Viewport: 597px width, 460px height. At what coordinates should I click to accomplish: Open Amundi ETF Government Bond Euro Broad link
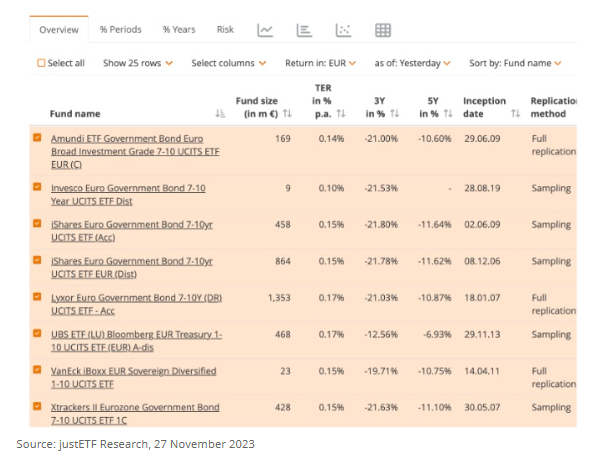[x=135, y=152]
